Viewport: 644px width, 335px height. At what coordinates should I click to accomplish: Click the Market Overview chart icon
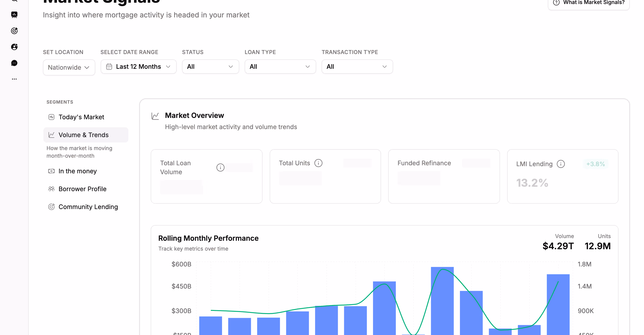[x=155, y=116]
